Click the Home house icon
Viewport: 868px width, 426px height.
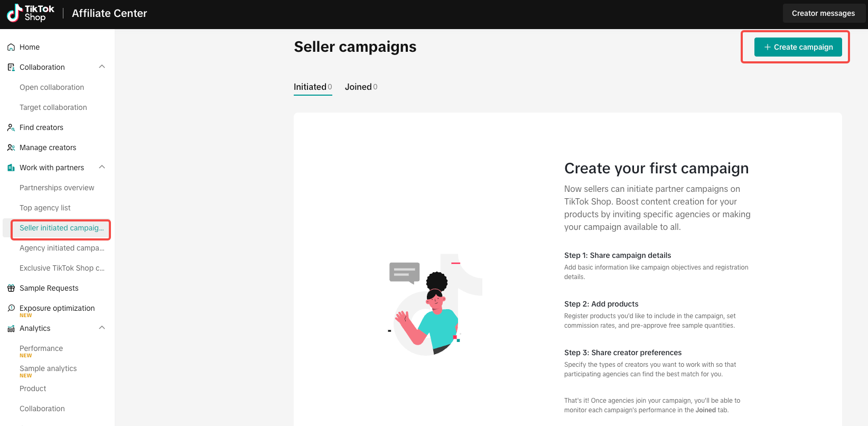click(11, 47)
